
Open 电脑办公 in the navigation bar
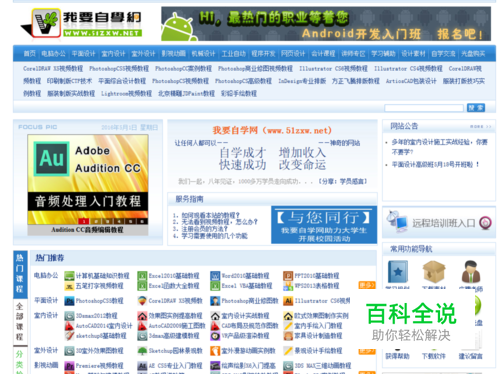53,53
